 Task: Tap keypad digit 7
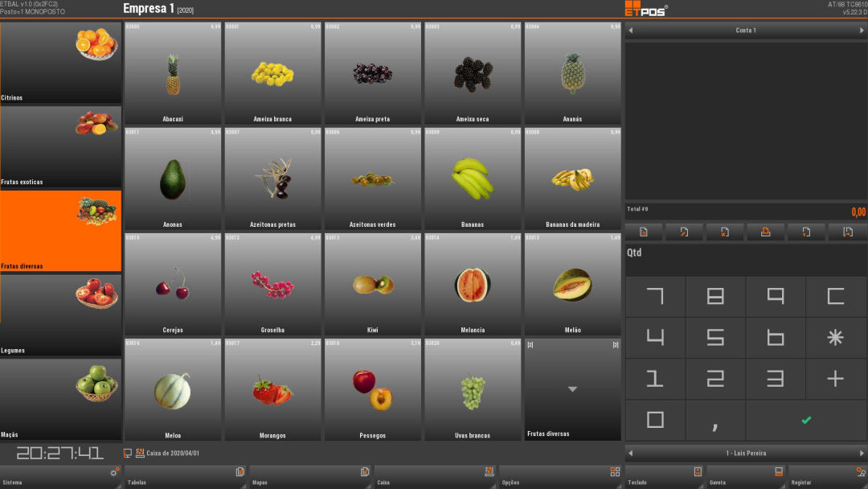pyautogui.click(x=655, y=296)
